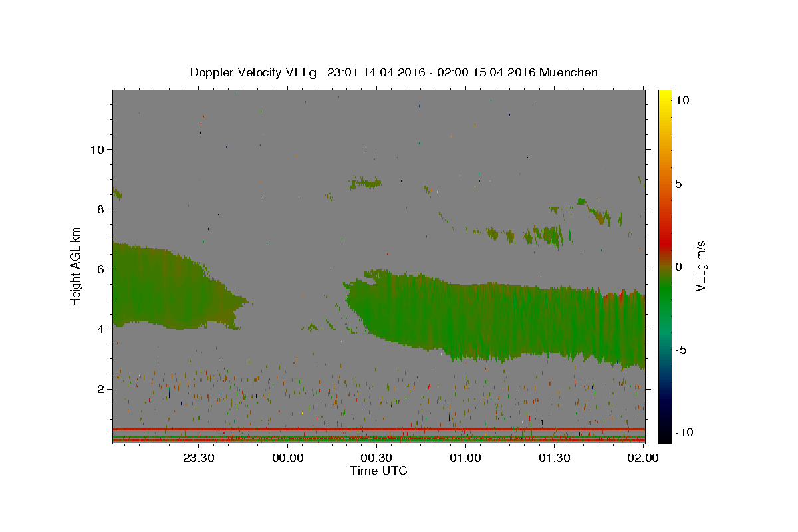The width and height of the screenshot is (798, 532).
Task: Click the black bottom of the colorbar
Action: 664,438
